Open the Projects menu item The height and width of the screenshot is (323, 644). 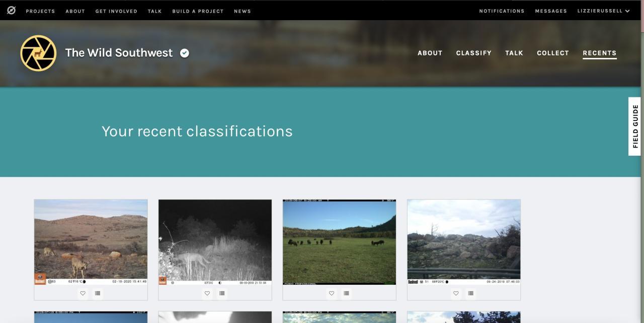click(x=40, y=11)
